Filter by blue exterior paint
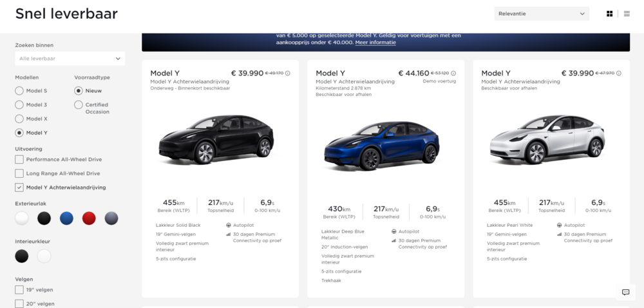This screenshot has width=644, height=308. click(66, 218)
